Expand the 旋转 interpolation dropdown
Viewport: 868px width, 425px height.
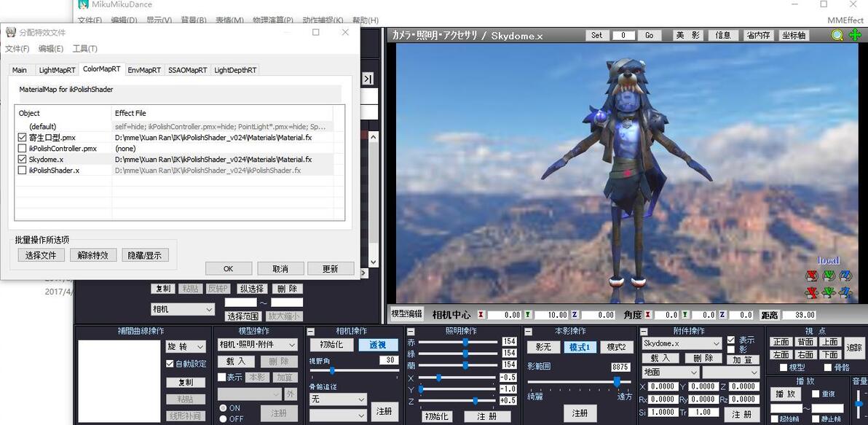click(x=186, y=346)
